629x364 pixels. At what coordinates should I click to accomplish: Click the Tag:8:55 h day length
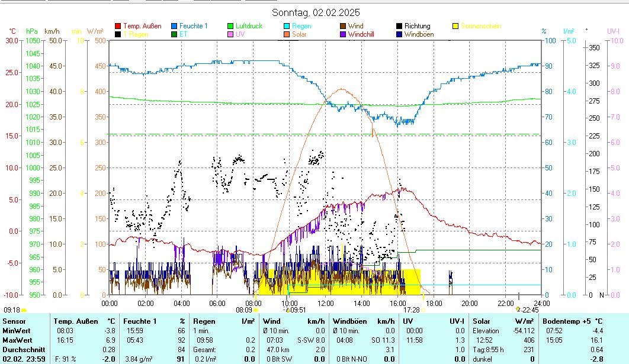point(488,350)
